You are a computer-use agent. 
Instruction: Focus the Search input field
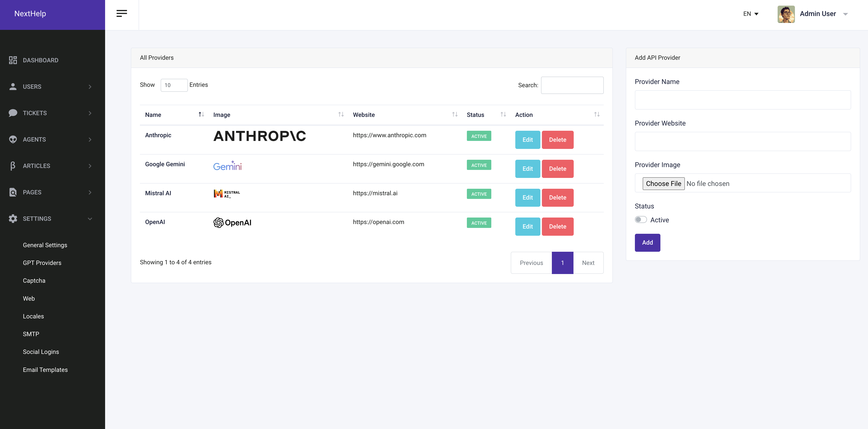coord(572,85)
